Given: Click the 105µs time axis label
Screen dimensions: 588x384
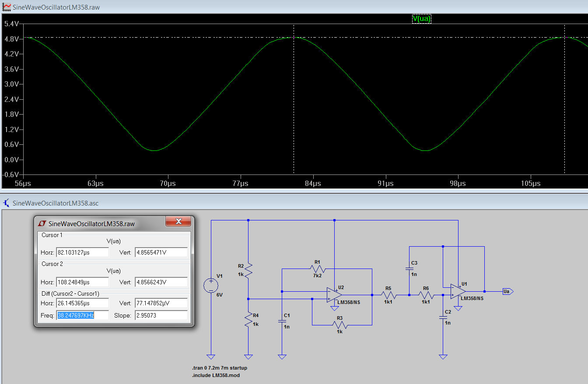Looking at the screenshot, I should pyautogui.click(x=530, y=184).
